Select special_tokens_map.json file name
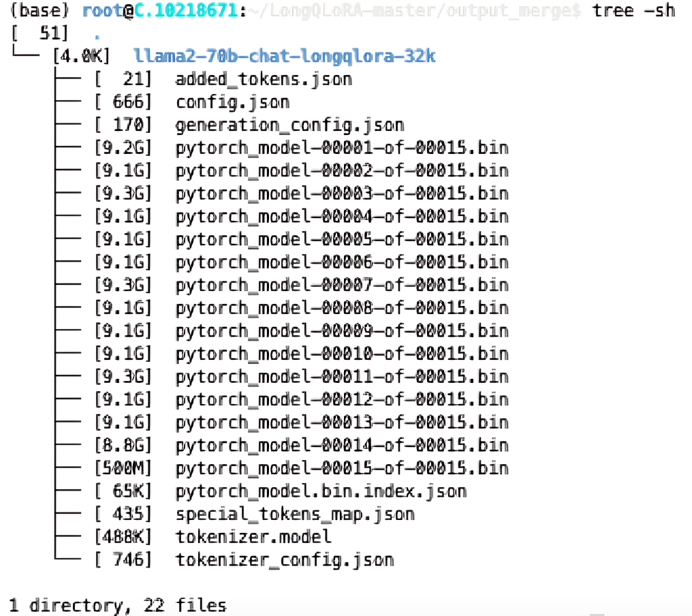This screenshot has width=692, height=616. 295,514
